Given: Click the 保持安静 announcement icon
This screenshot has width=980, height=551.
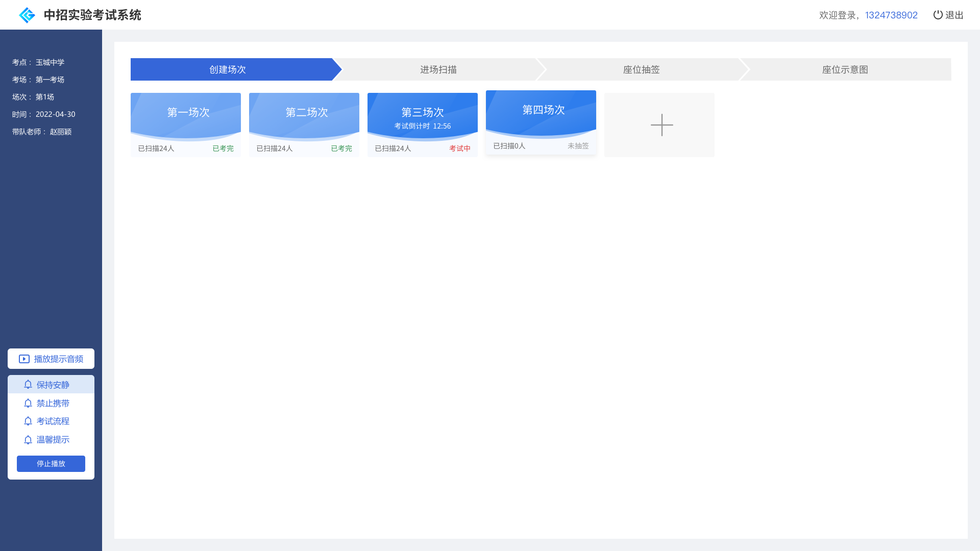Looking at the screenshot, I should point(28,384).
